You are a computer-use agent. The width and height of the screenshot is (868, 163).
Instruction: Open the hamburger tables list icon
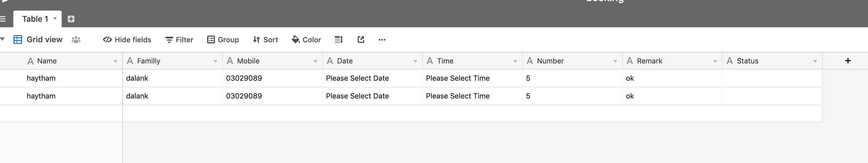pos(3,19)
